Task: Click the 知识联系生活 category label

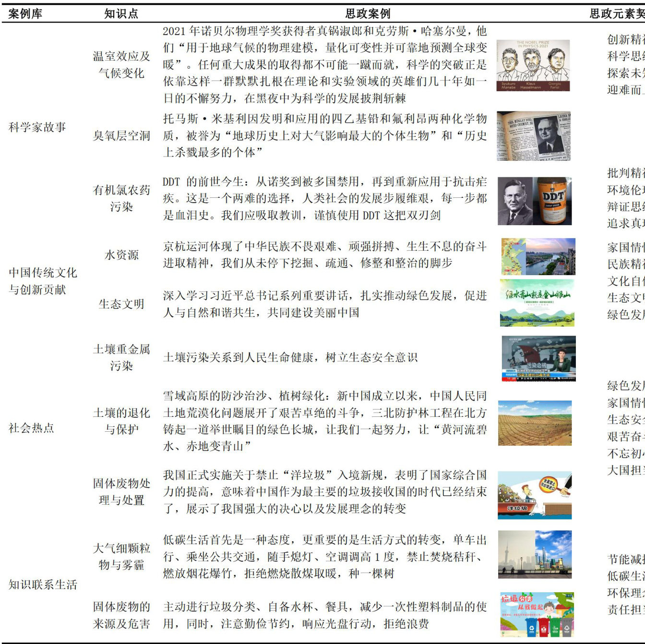Action: coord(43,584)
